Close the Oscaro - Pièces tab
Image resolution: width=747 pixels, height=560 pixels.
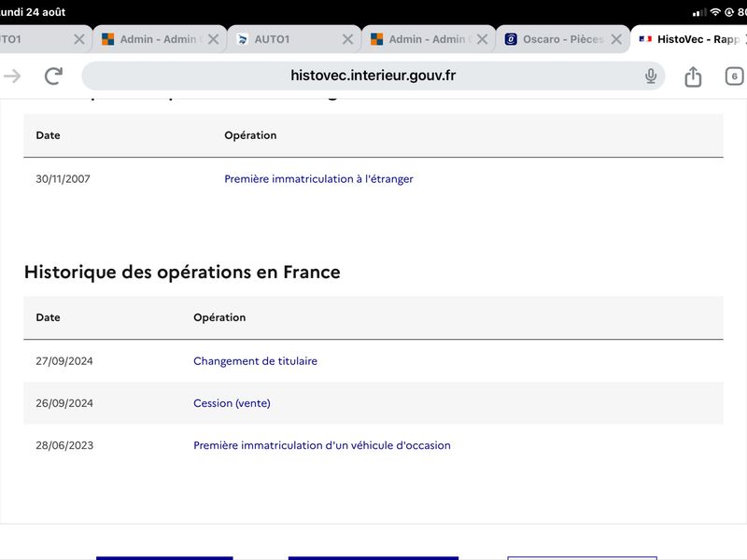[616, 39]
